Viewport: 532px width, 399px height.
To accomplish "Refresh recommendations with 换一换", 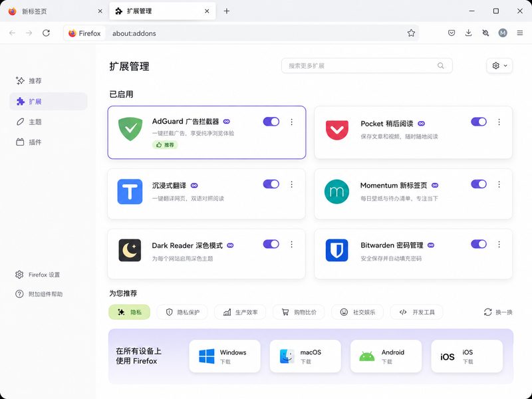I will (498, 312).
